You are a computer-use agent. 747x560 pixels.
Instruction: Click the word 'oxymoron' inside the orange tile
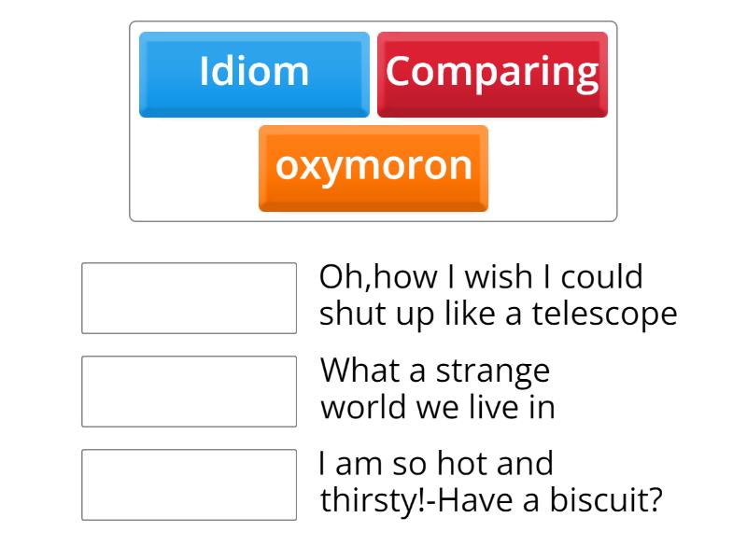373,168
